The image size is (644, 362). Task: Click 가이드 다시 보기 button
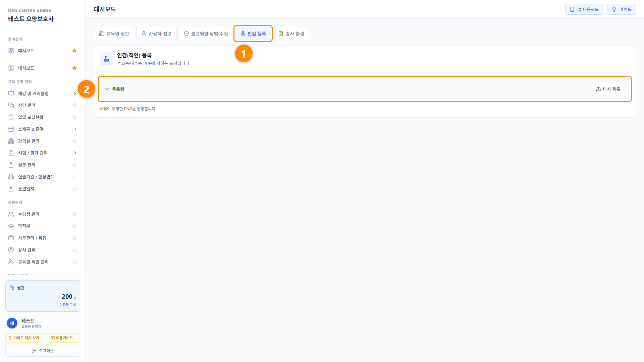(24, 338)
